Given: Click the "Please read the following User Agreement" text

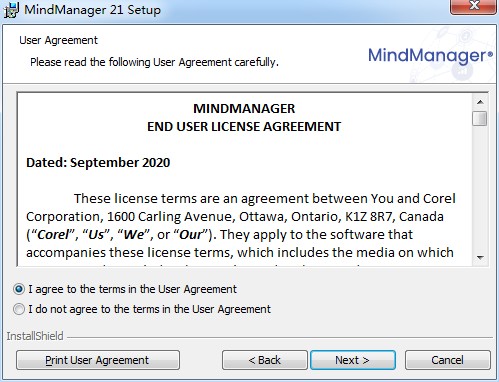Looking at the screenshot, I should [x=154, y=62].
